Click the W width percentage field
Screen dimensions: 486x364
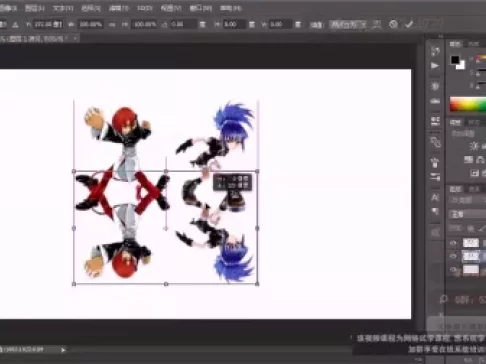[90, 24]
